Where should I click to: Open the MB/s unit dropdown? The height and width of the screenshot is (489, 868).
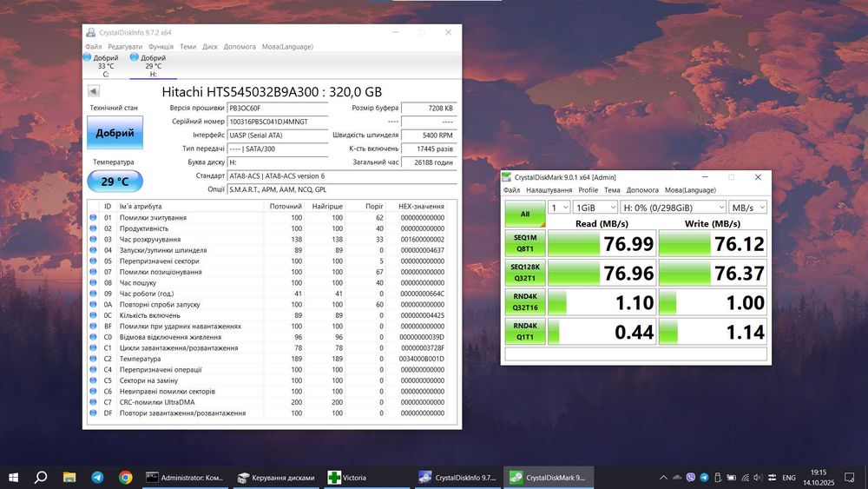(x=748, y=207)
